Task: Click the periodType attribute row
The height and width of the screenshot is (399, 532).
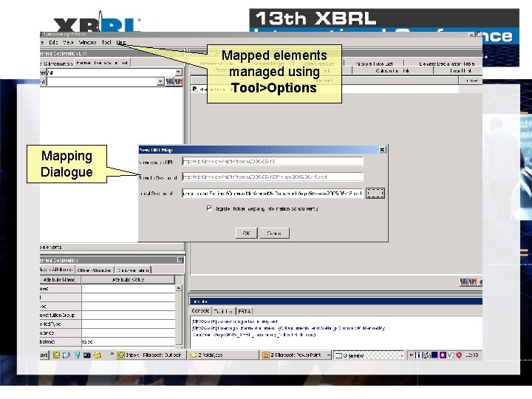Action: pyautogui.click(x=107, y=324)
